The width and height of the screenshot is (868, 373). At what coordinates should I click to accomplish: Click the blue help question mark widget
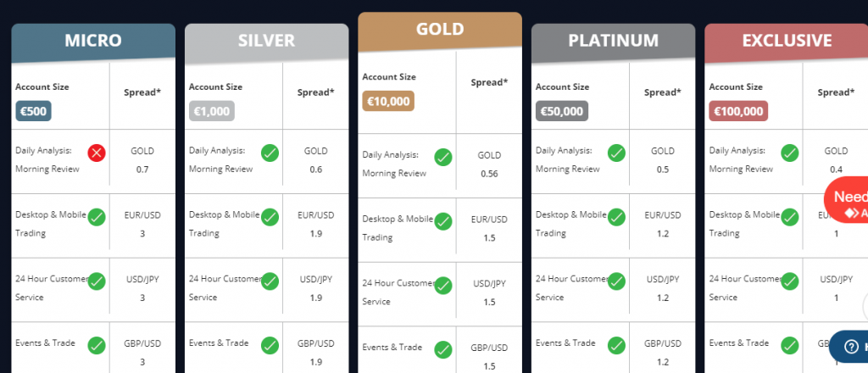click(849, 347)
